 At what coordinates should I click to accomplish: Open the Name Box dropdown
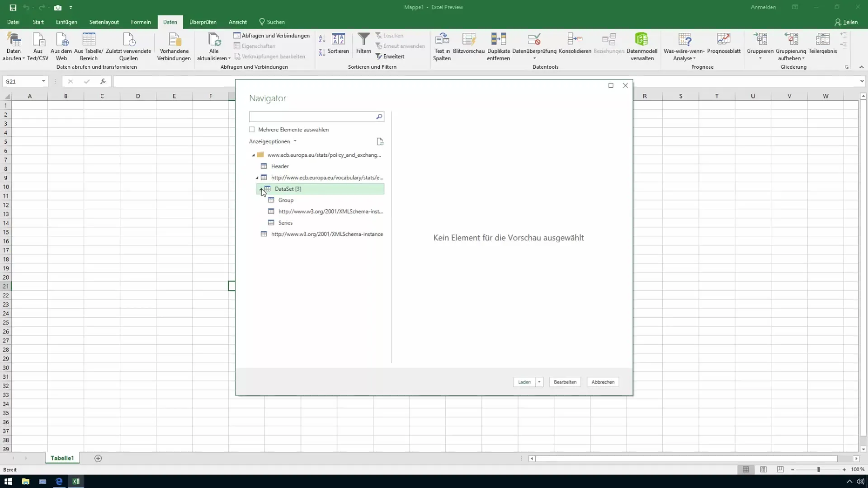(43, 81)
